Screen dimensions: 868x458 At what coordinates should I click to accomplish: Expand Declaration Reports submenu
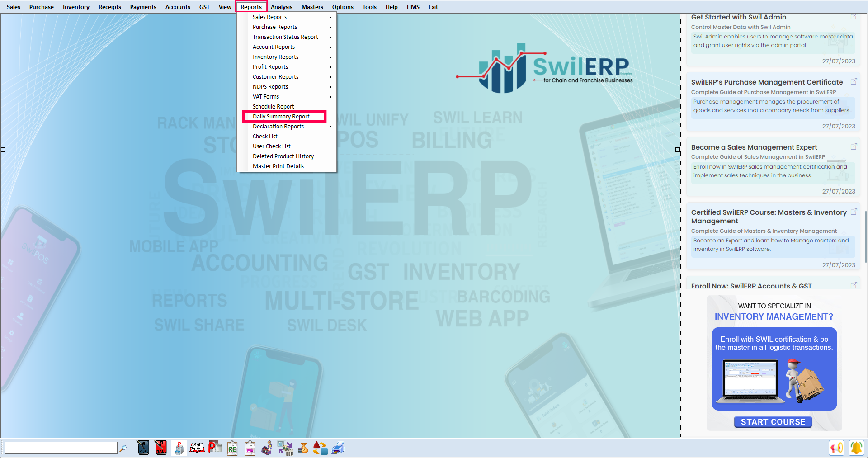click(287, 127)
